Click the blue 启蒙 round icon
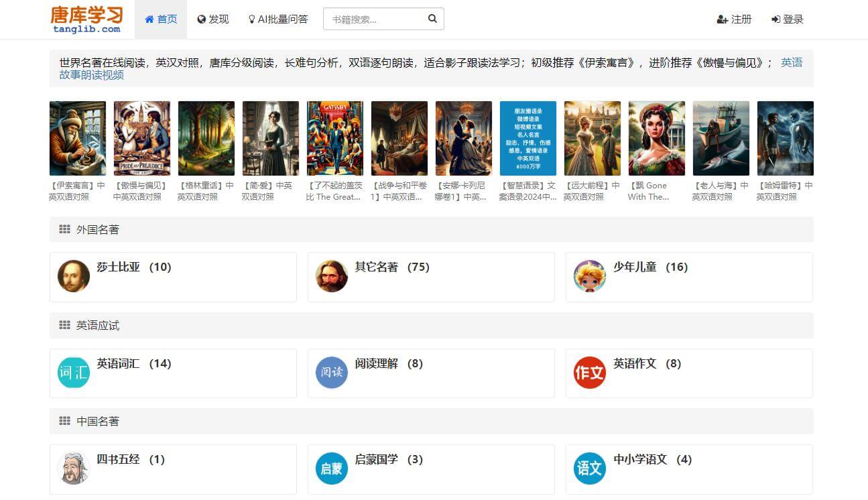 pos(332,468)
